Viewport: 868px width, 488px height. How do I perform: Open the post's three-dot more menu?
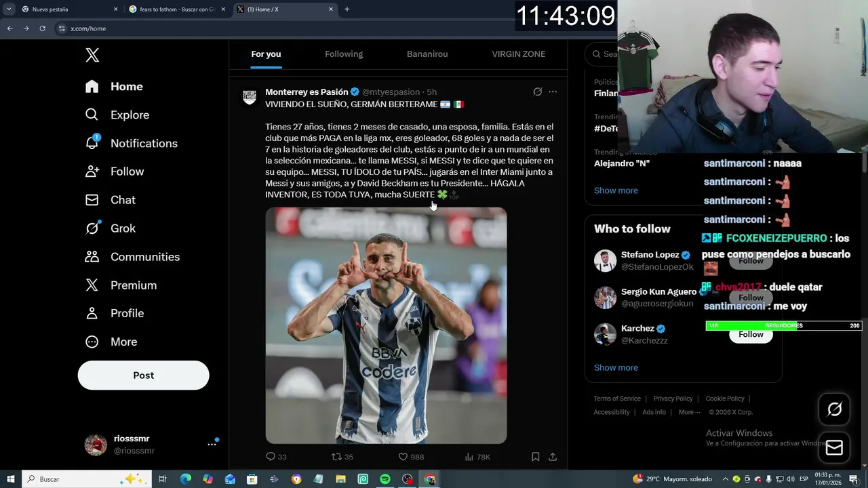click(x=553, y=92)
